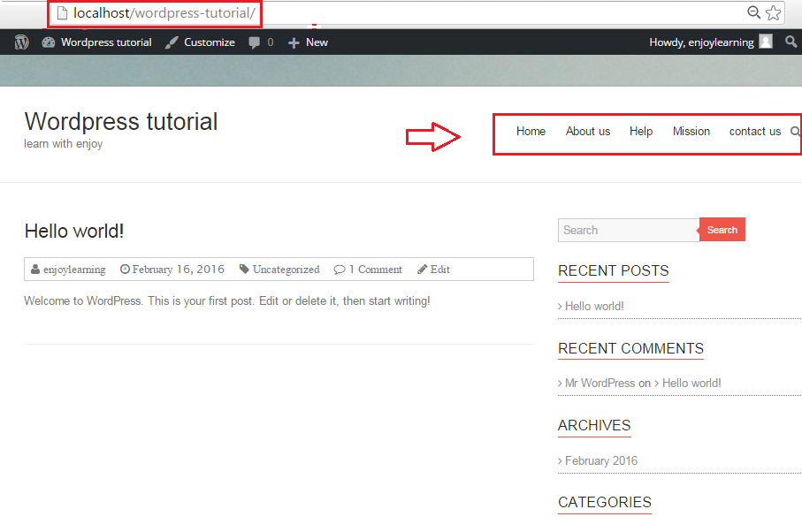This screenshot has height=532, width=802.
Task: Bookmark this page with the star icon
Action: (774, 12)
